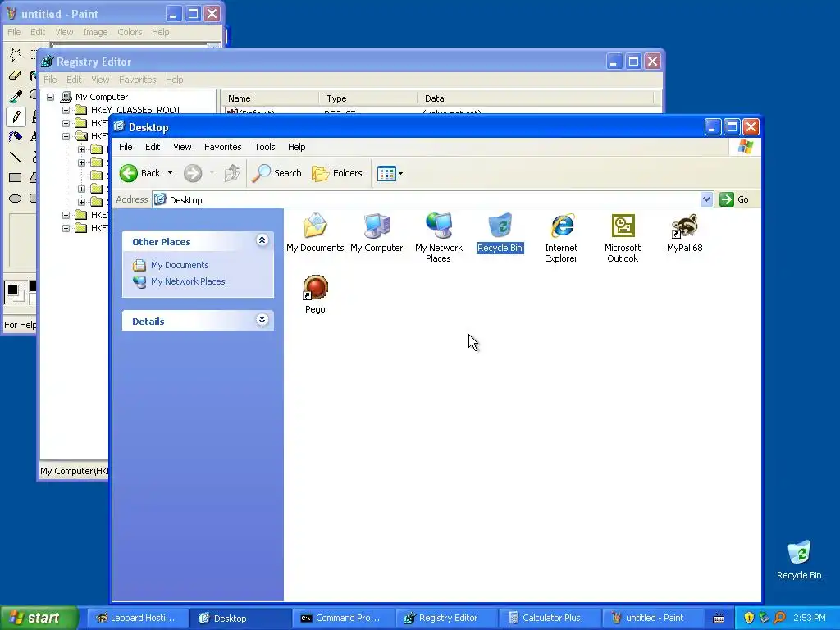Open My Network Places link in Other Places

click(188, 281)
